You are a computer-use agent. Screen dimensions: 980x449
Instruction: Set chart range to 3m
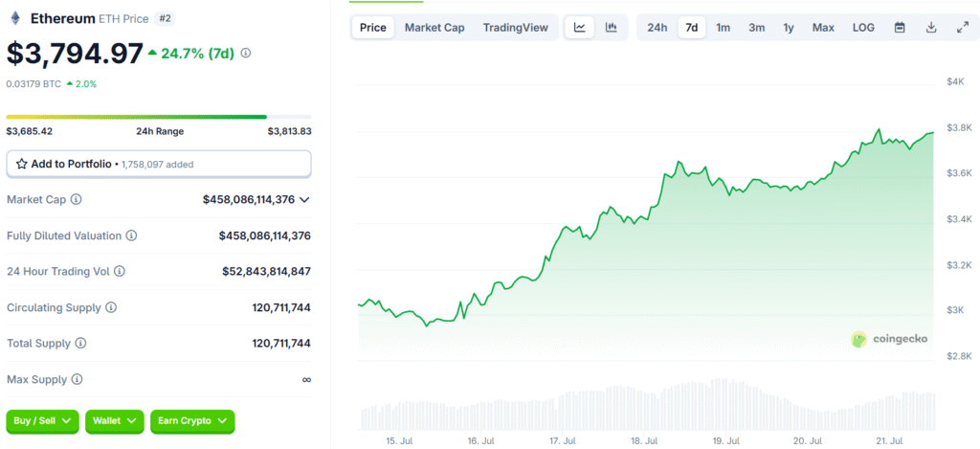757,28
